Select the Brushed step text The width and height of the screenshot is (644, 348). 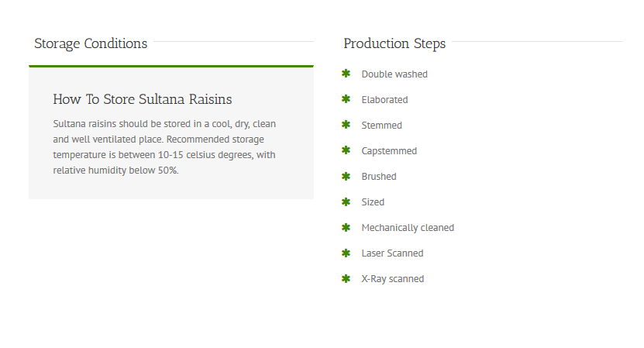coord(379,177)
